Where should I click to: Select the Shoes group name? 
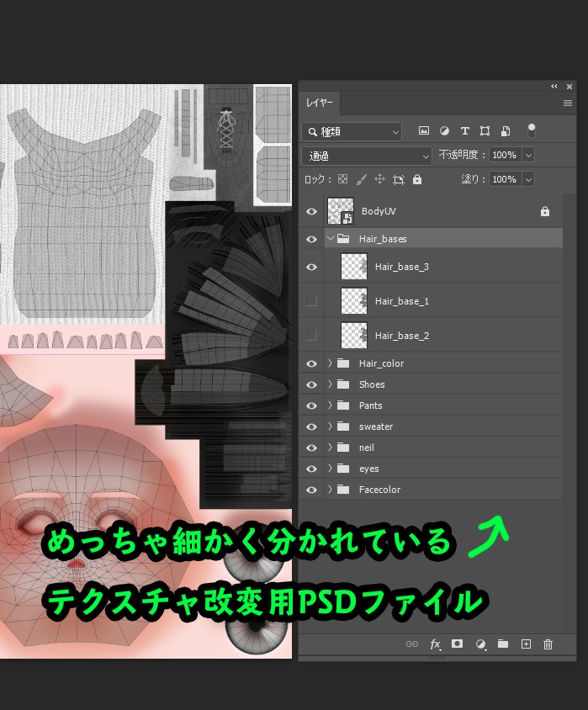(372, 384)
